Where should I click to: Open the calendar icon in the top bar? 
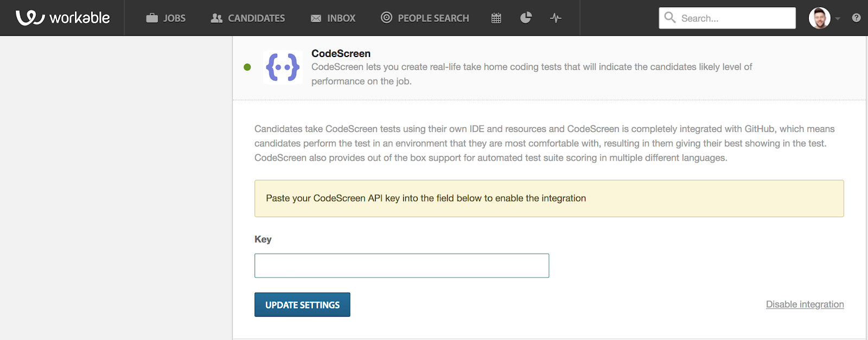point(495,17)
